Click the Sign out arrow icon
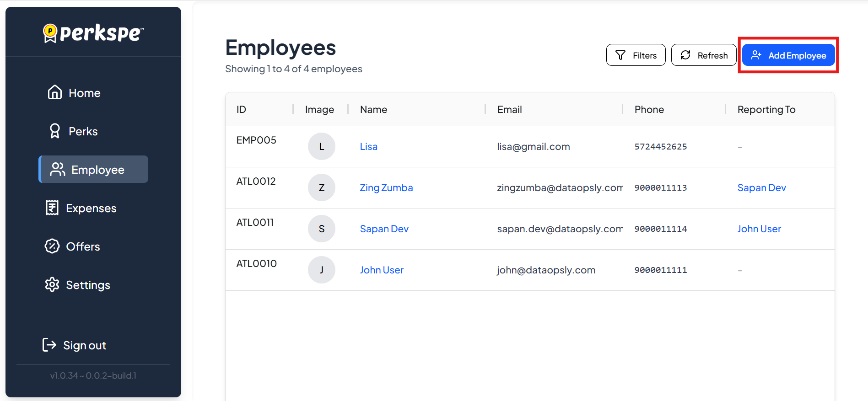 click(x=49, y=345)
